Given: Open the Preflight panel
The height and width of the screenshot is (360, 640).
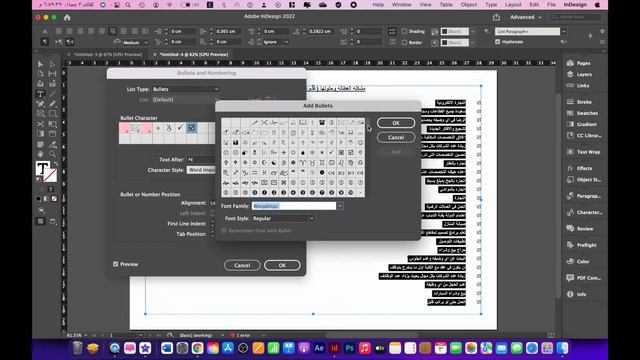Looking at the screenshot, I should pyautogui.click(x=582, y=245).
